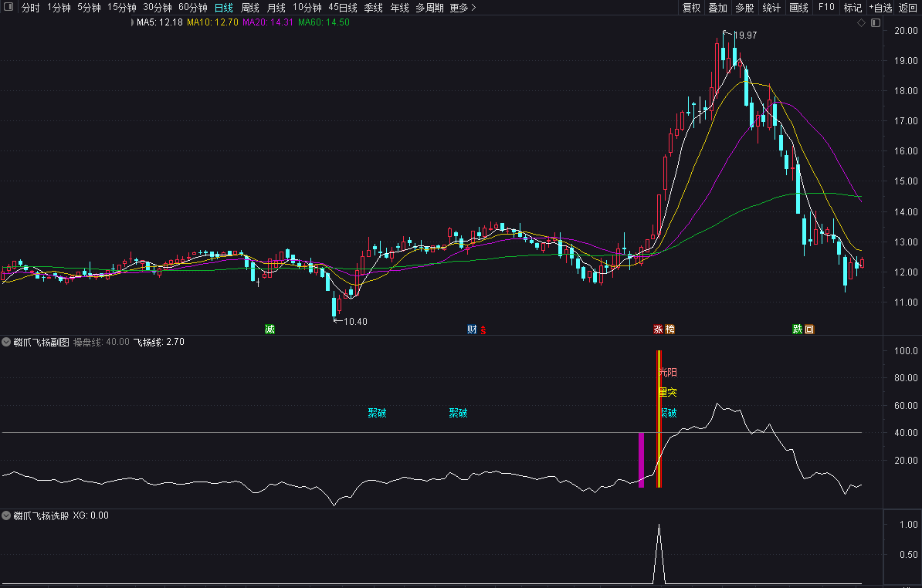
Task: Switch to the 周线 weekly tab
Action: [250, 8]
